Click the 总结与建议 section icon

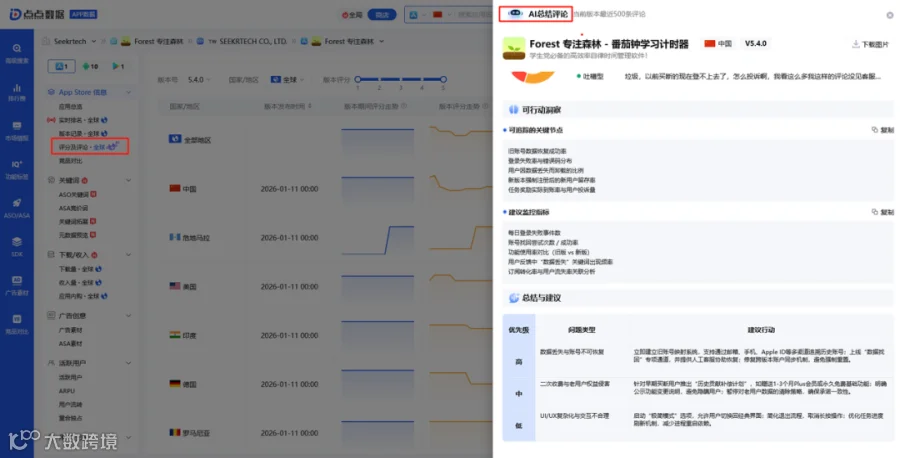pos(514,298)
